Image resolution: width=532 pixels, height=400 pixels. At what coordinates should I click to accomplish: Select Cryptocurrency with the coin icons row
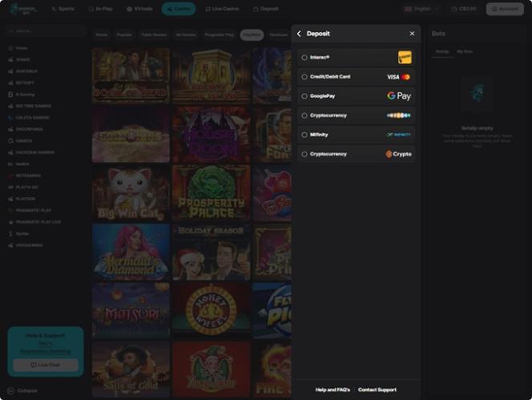357,115
